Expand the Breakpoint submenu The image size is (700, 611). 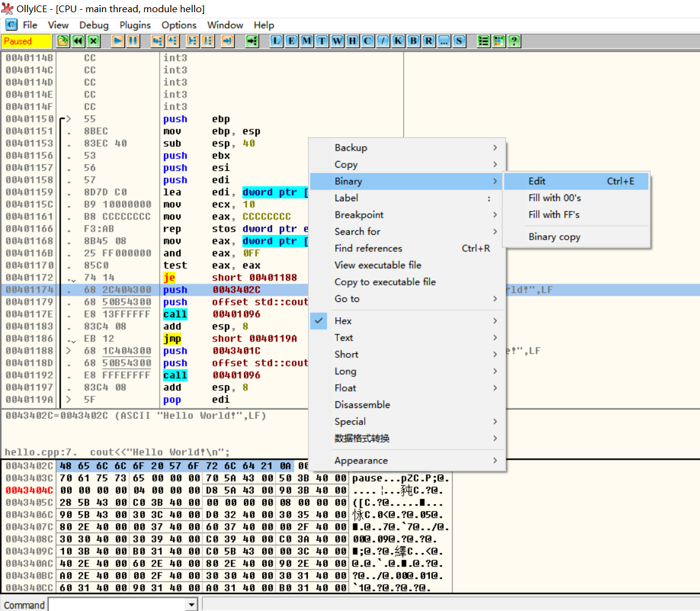tap(359, 215)
